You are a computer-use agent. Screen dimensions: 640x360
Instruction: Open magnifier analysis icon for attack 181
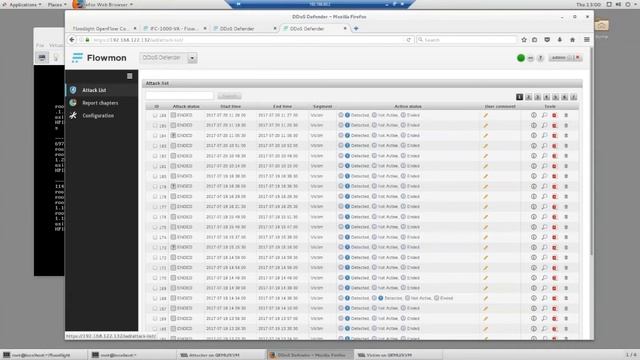pyautogui.click(x=544, y=166)
